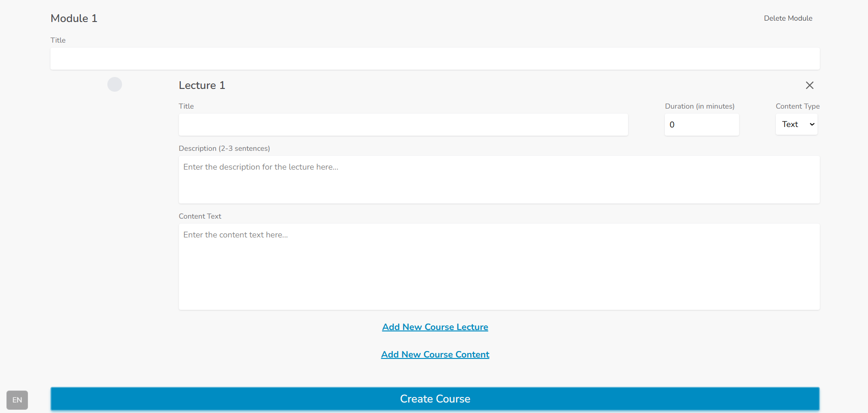Image resolution: width=868 pixels, height=413 pixels.
Task: Click into the Lecture 1 Title field
Action: 403,125
